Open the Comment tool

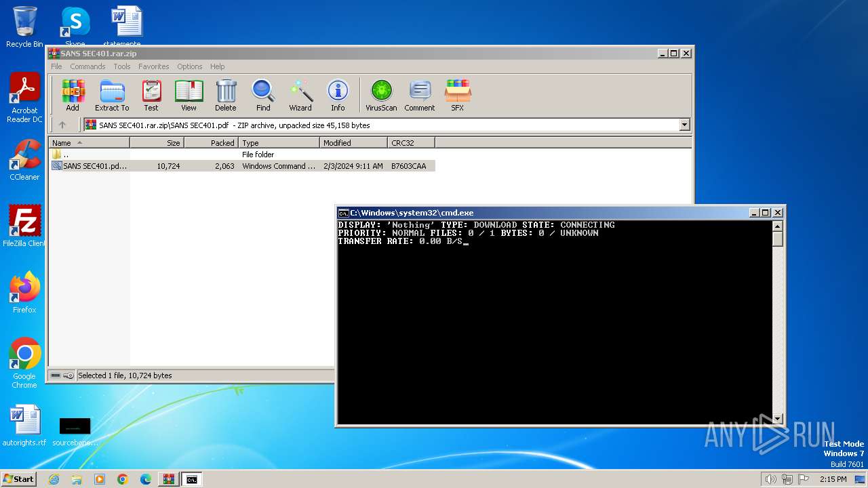420,96
